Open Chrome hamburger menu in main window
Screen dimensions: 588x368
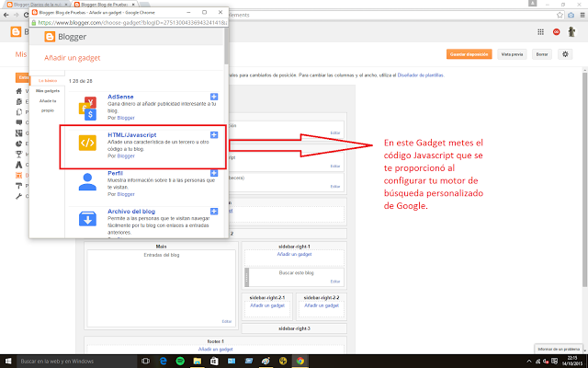pos(582,15)
